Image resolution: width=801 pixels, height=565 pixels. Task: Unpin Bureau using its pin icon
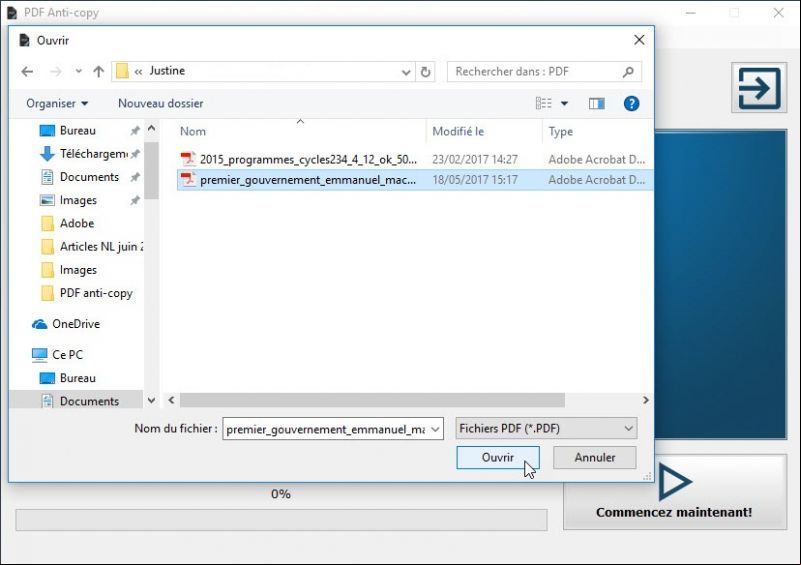coord(135,131)
